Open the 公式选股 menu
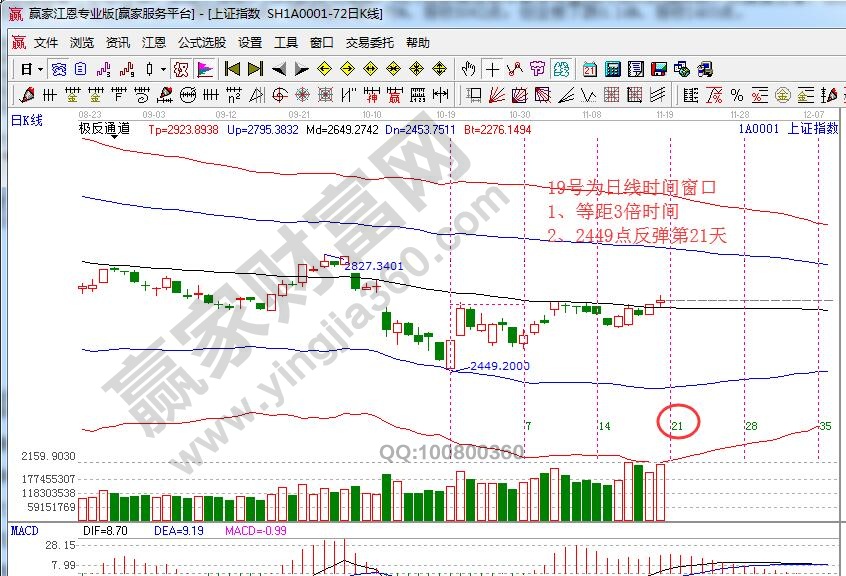Image resolution: width=846 pixels, height=576 pixels. pyautogui.click(x=202, y=43)
